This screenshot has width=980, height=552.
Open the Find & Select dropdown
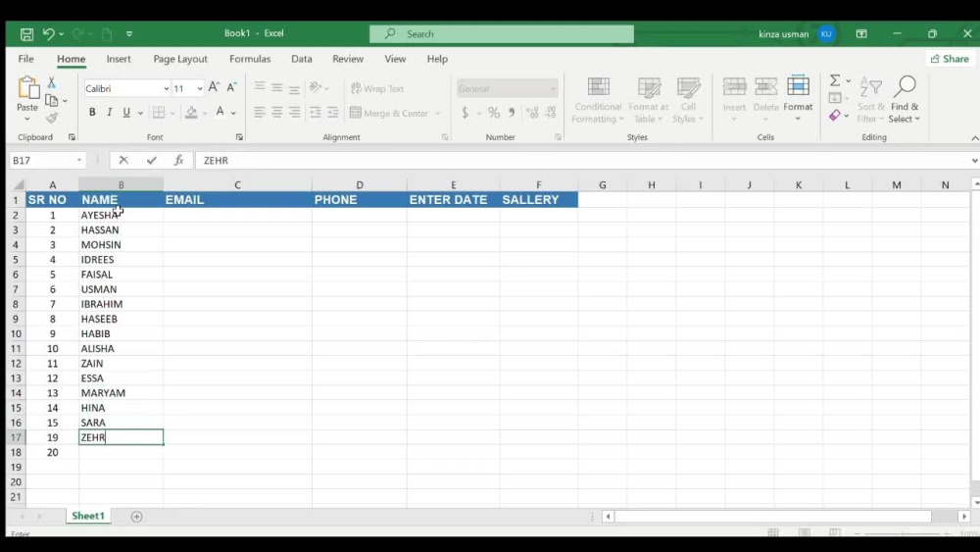pyautogui.click(x=905, y=100)
